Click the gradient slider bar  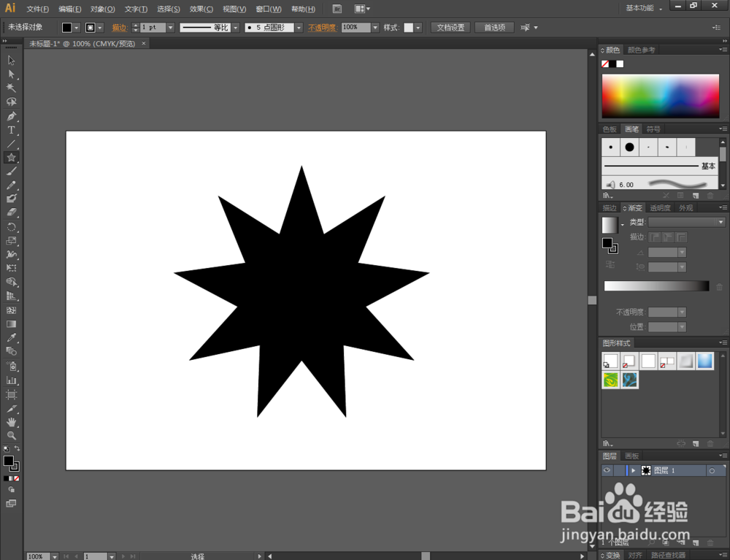pyautogui.click(x=656, y=285)
